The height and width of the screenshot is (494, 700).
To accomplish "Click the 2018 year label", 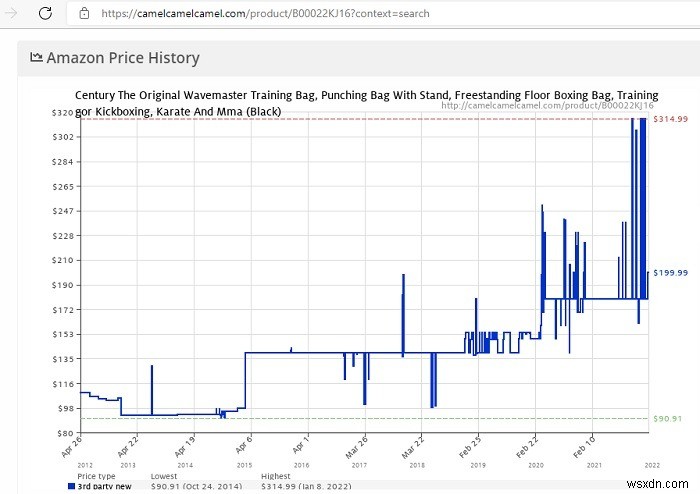I will (417, 465).
